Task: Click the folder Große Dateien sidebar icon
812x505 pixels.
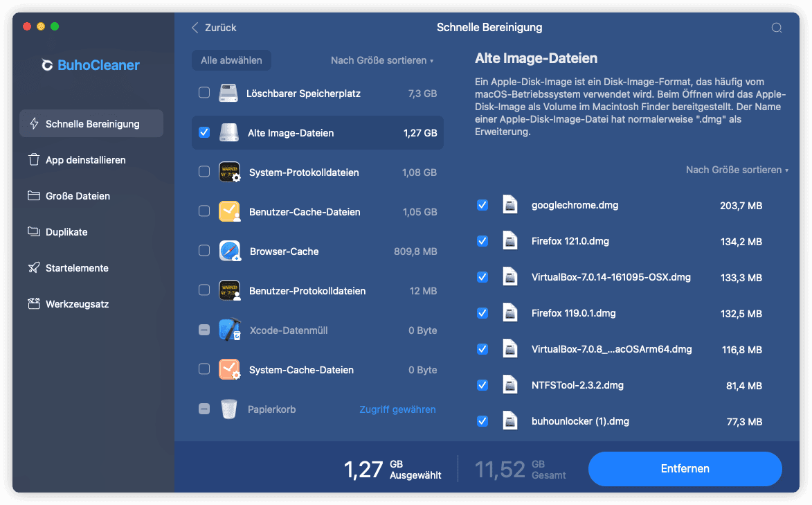Action: pyautogui.click(x=34, y=195)
